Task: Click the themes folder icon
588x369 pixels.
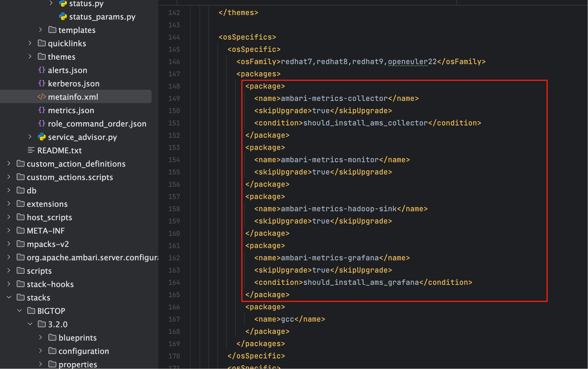Action: point(42,57)
